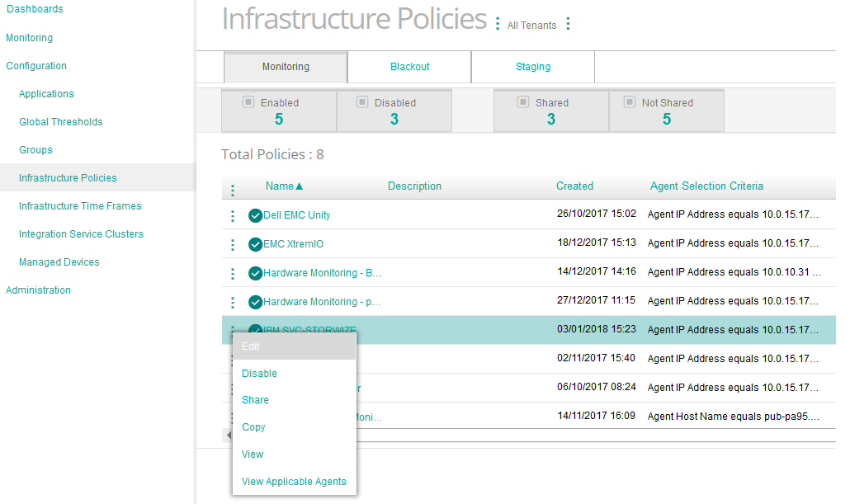The image size is (850, 504).
Task: Go to Infrastructure Time Frames
Action: tap(80, 205)
